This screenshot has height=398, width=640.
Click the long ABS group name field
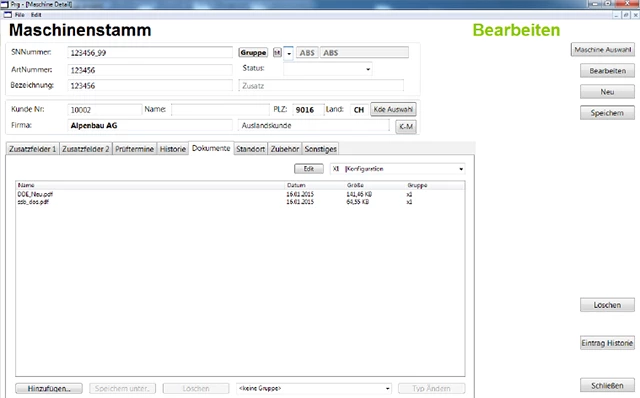(364, 53)
